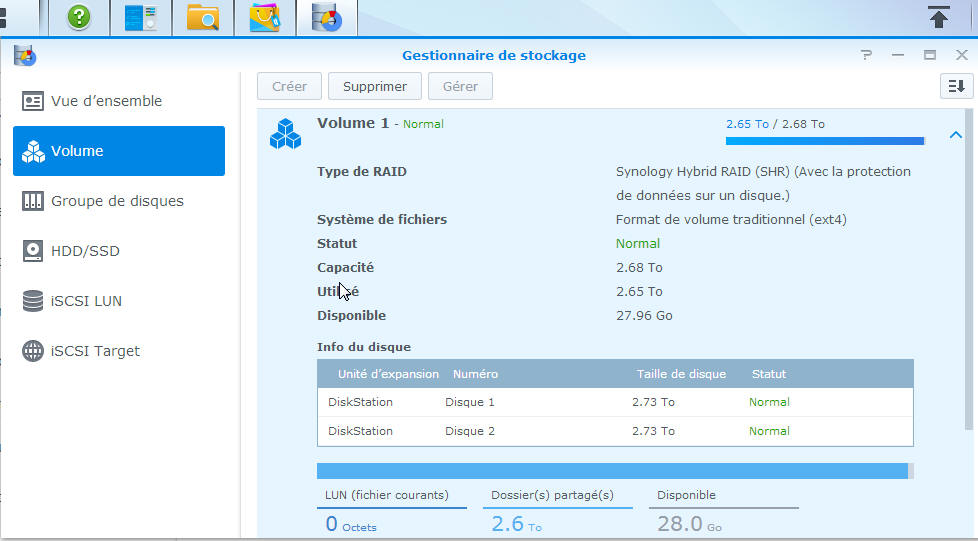Click Storage Manager window title icon

(x=25, y=56)
